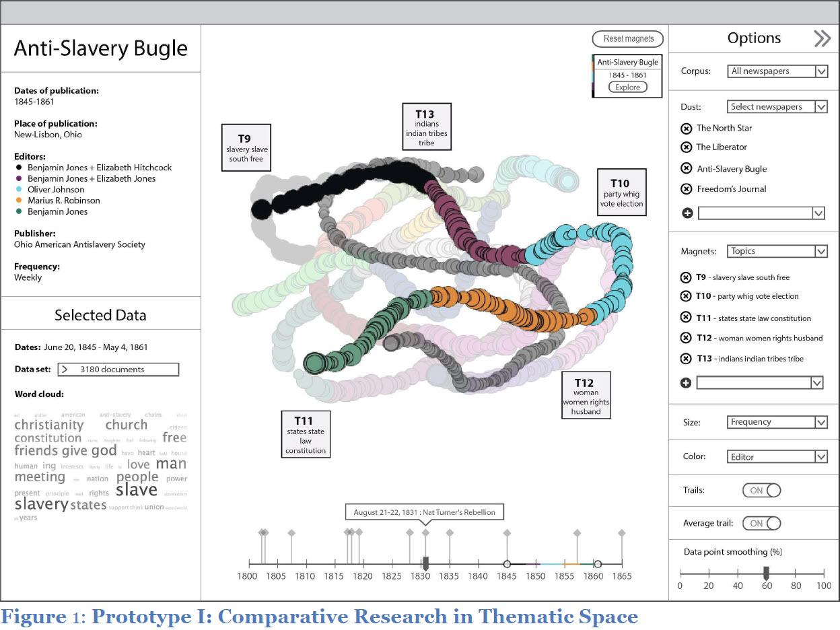The height and width of the screenshot is (630, 840).
Task: Click the black Benjamin Jones + Elizabeth Hitchcock swatch
Action: (19, 168)
